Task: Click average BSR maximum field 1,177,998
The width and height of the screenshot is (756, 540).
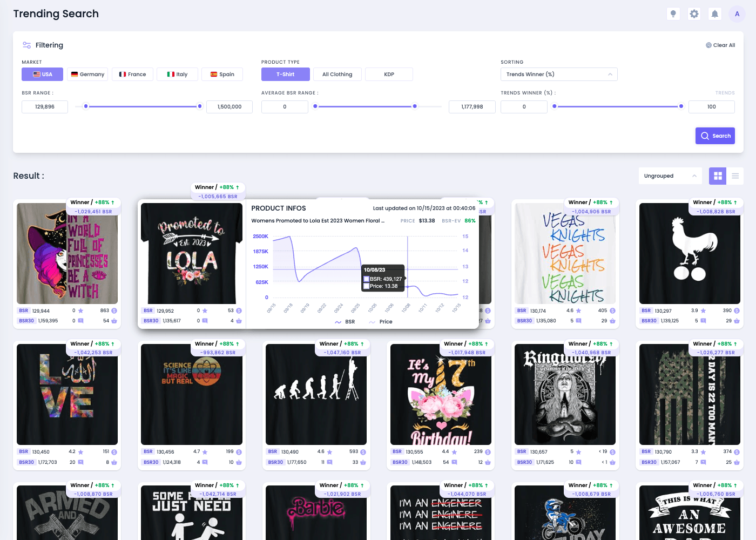Action: tap(472, 107)
